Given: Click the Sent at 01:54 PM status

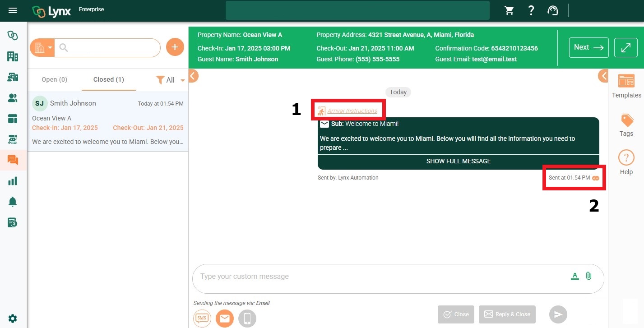Looking at the screenshot, I should 569,178.
